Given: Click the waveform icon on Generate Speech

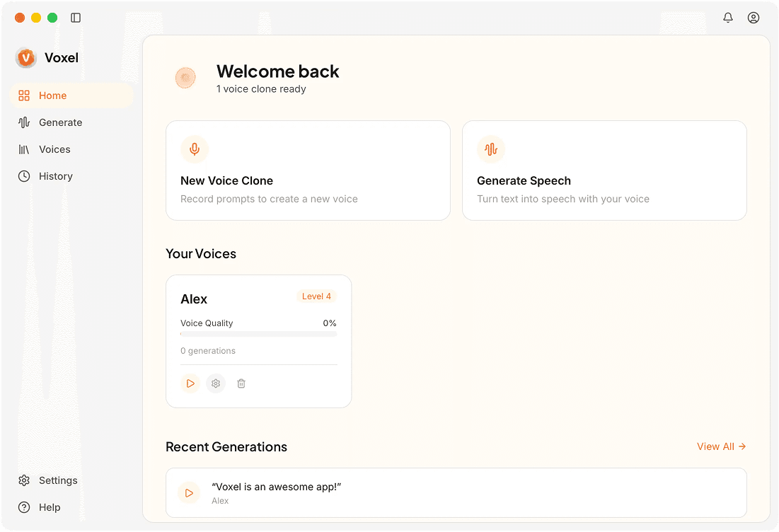Looking at the screenshot, I should pyautogui.click(x=491, y=149).
